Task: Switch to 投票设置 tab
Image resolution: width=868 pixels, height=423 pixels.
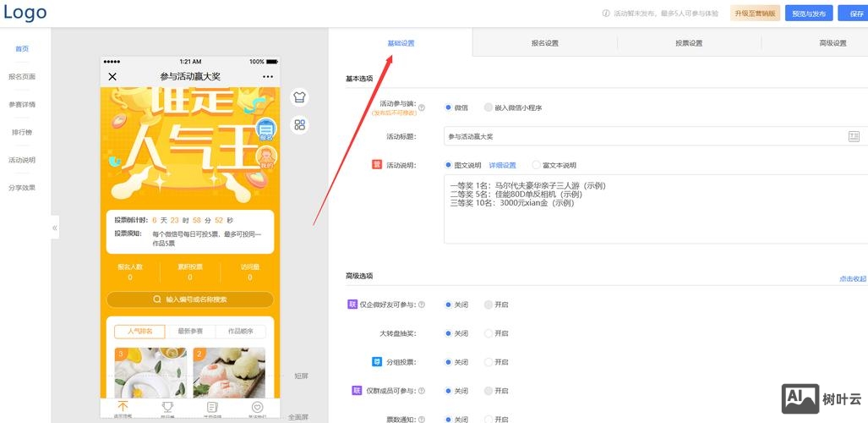Action: (x=689, y=42)
